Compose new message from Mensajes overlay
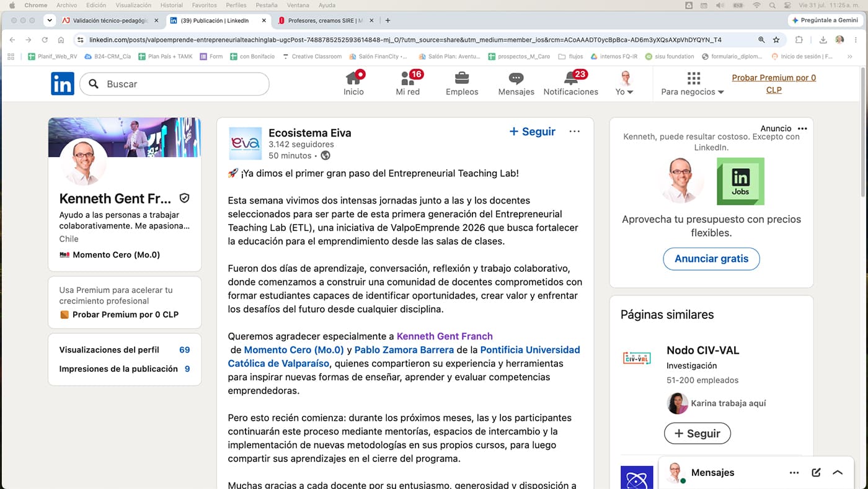Image resolution: width=868 pixels, height=489 pixels. pyautogui.click(x=816, y=473)
